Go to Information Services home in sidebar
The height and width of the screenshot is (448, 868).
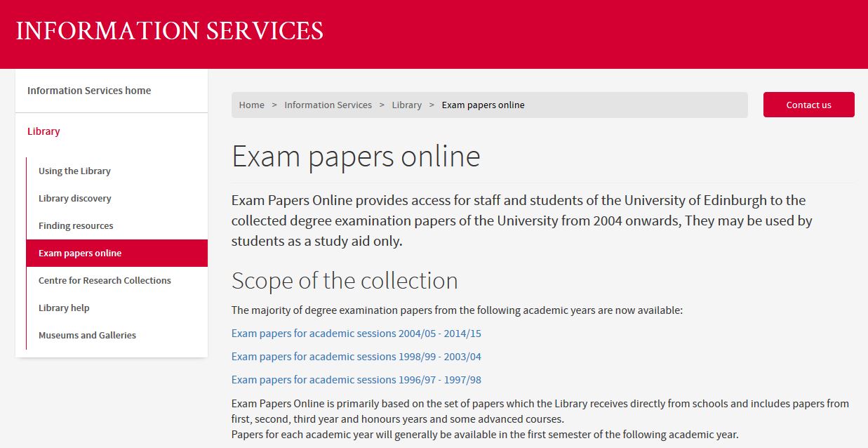point(89,91)
